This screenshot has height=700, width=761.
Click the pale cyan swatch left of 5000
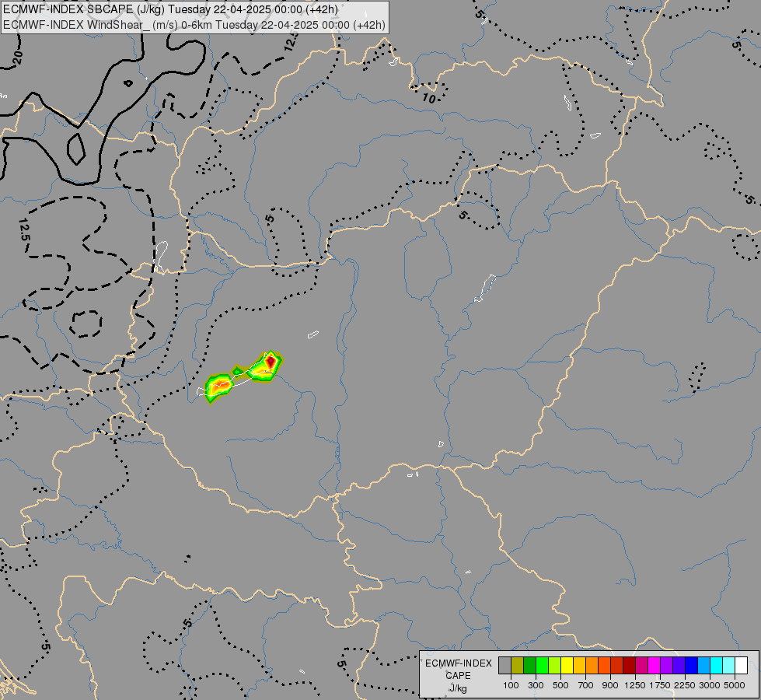pyautogui.click(x=729, y=665)
